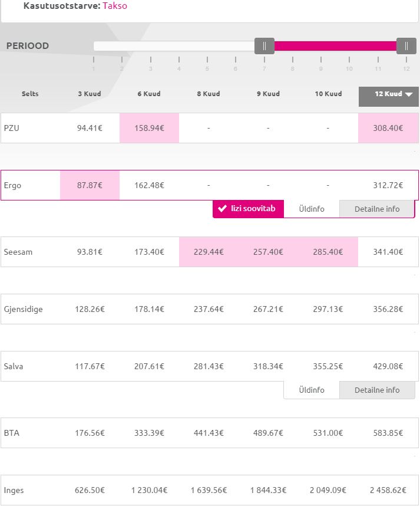This screenshot has height=506, width=420.
Task: Select Salva 3-month price 117.67€
Action: pos(90,366)
